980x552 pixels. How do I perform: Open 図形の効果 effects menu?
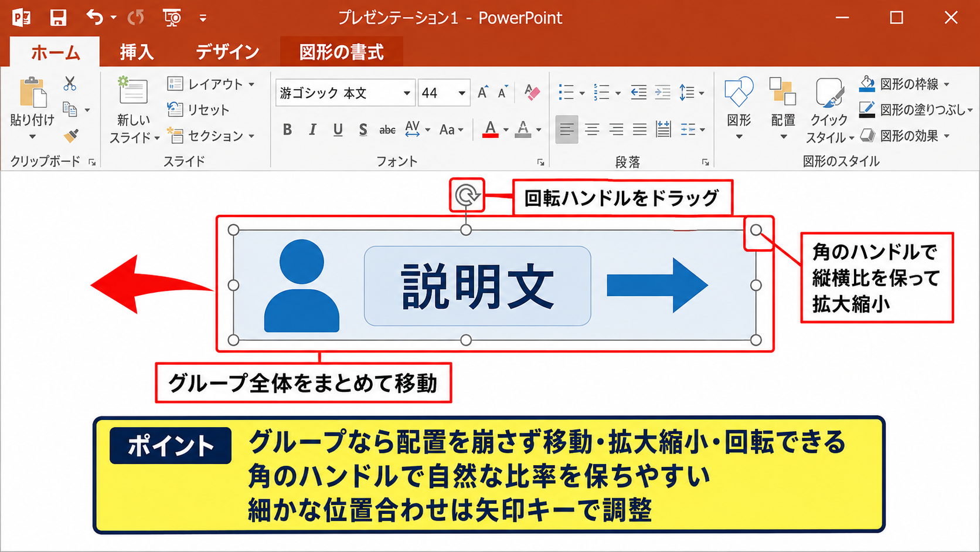[904, 136]
